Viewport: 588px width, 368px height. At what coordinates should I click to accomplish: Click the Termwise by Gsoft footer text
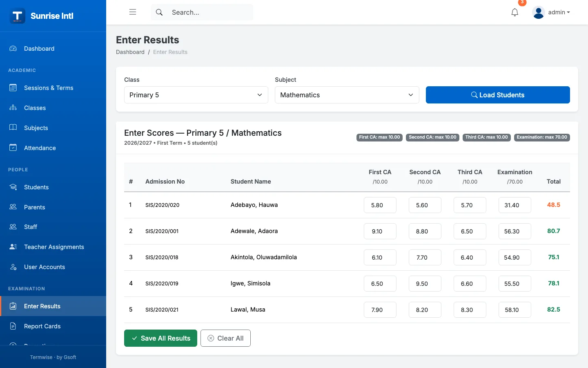tap(53, 357)
